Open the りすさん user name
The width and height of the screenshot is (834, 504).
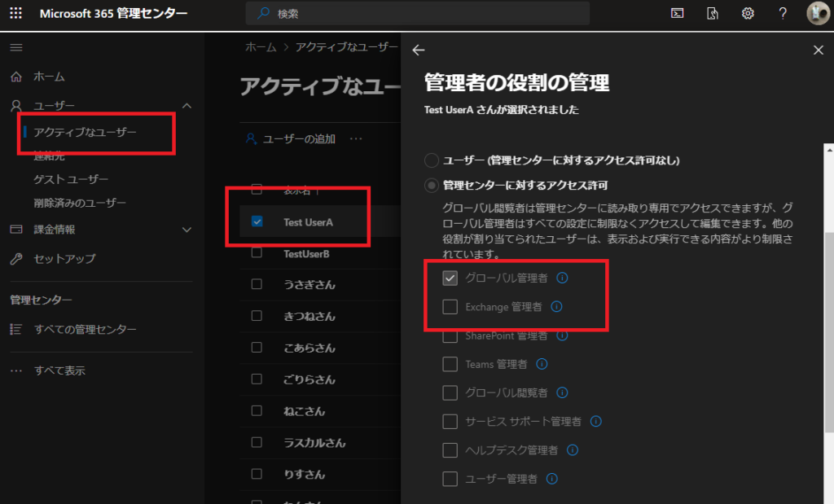pyautogui.click(x=304, y=475)
